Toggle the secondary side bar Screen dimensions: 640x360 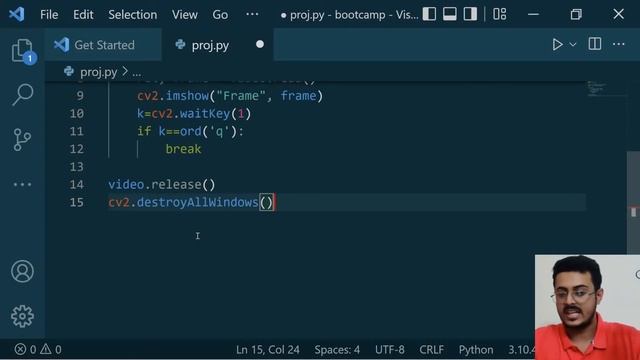[470, 14]
